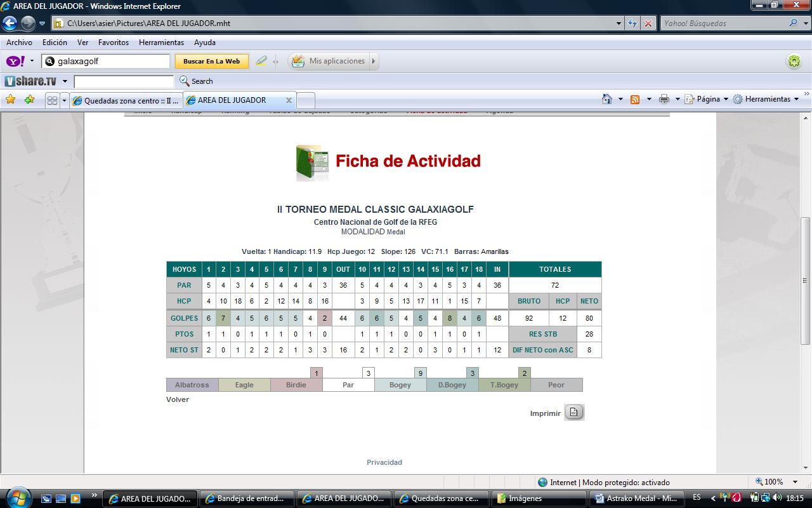The width and height of the screenshot is (812, 508).
Task: Open recent pages dropdown next to forward arrow
Action: pos(42,23)
